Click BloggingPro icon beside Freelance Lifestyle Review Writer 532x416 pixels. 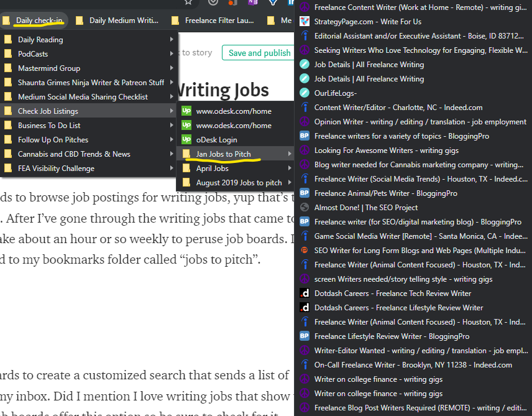tap(305, 336)
